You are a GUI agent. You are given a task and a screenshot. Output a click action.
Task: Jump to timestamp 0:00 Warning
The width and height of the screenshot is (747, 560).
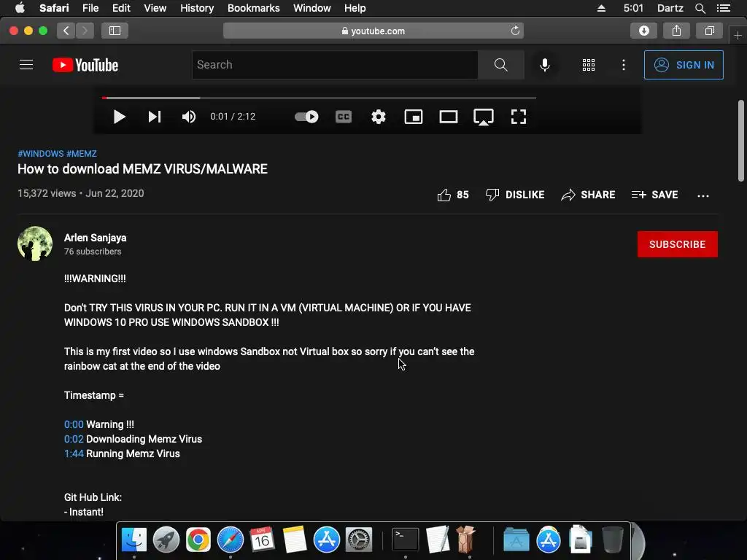pos(74,424)
